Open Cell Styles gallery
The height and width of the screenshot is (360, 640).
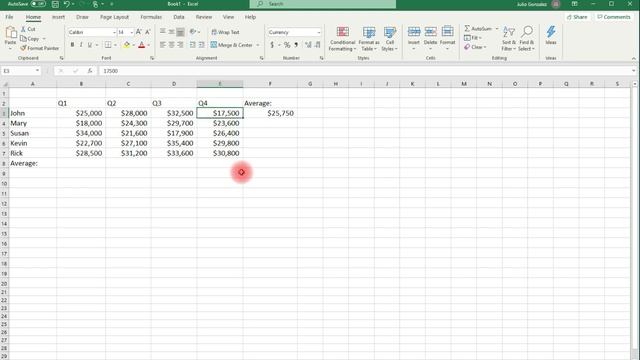click(390, 39)
